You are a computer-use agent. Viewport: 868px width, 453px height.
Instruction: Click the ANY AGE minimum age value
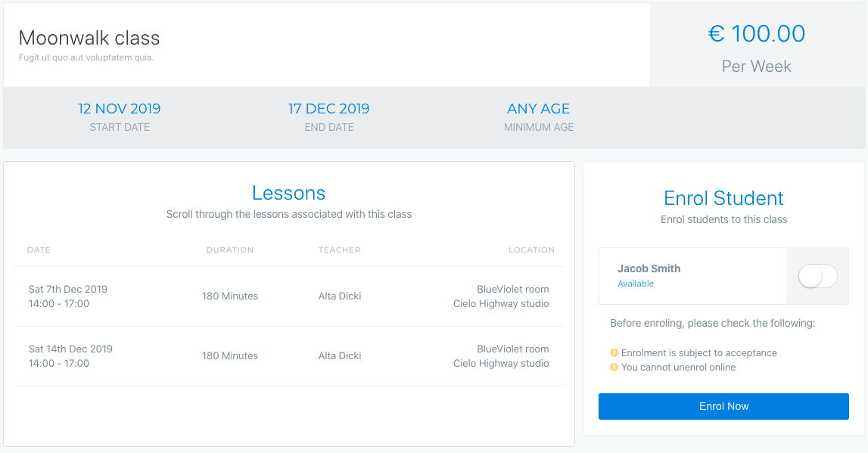pyautogui.click(x=539, y=108)
